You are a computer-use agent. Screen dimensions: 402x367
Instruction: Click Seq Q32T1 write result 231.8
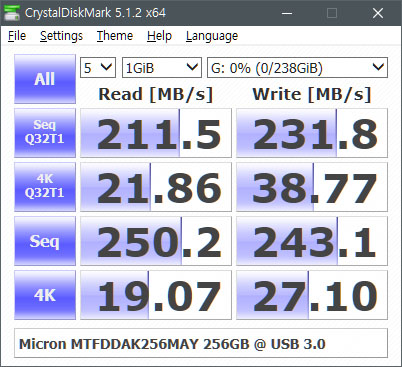pyautogui.click(x=312, y=133)
